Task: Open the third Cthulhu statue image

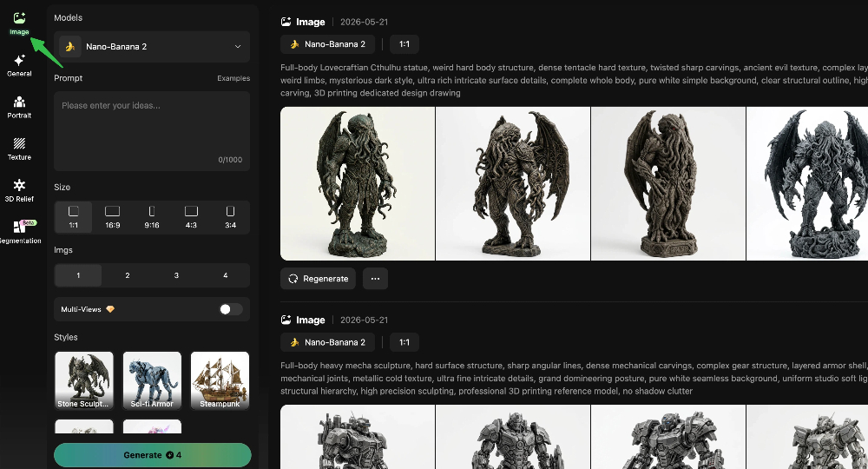Action: coord(668,183)
